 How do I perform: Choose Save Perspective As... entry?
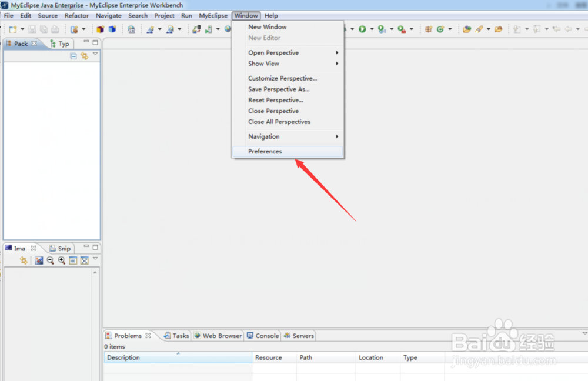[288, 89]
